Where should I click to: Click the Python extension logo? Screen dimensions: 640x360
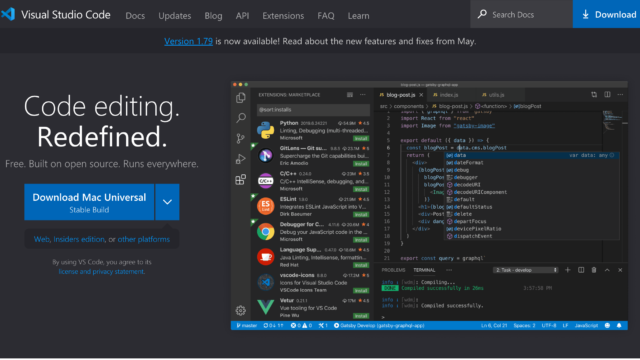pos(265,130)
